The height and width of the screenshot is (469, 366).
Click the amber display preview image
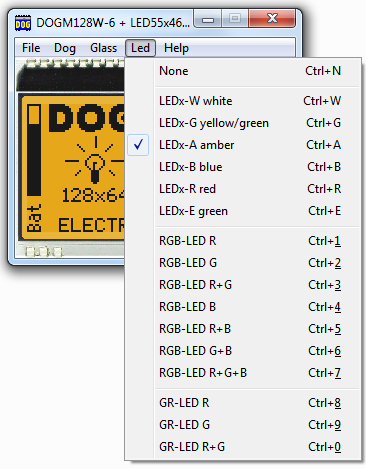pos(71,159)
